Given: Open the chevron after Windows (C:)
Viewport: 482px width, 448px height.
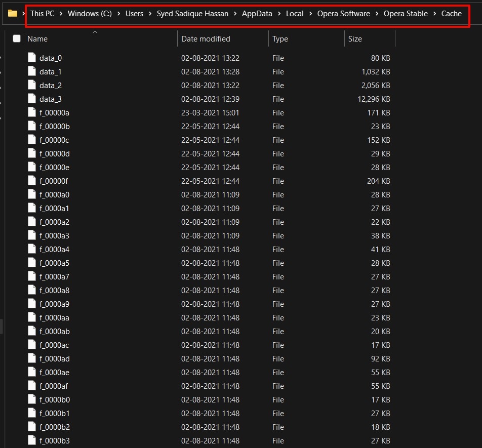Looking at the screenshot, I should point(118,14).
